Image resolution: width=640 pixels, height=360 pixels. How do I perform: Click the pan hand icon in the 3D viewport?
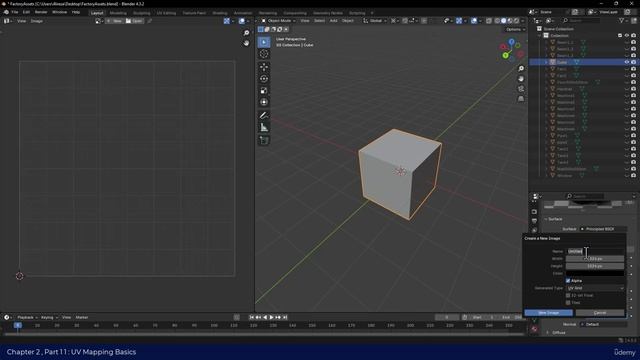pyautogui.click(x=521, y=79)
